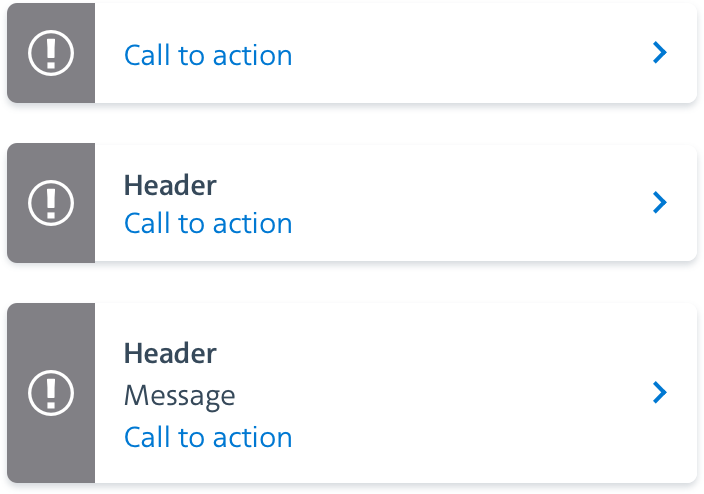704x494 pixels.
Task: Click the top card's gray panel above the icon
Action: tap(51, 16)
